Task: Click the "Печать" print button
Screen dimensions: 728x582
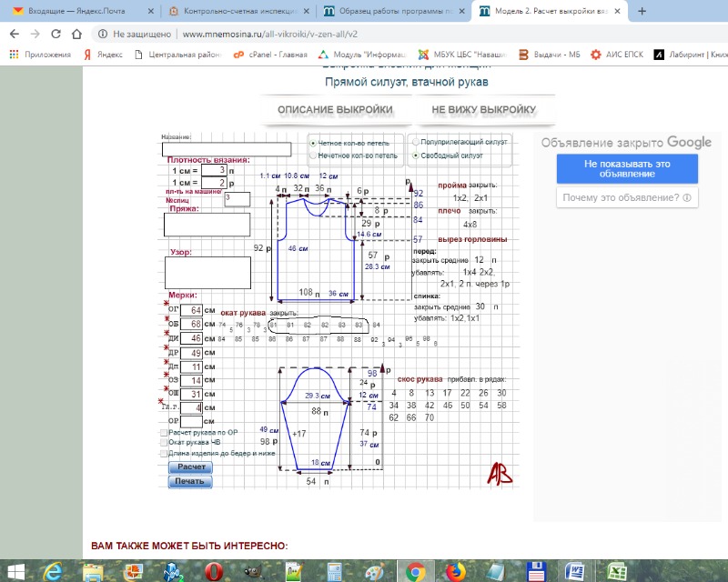Action: [189, 481]
